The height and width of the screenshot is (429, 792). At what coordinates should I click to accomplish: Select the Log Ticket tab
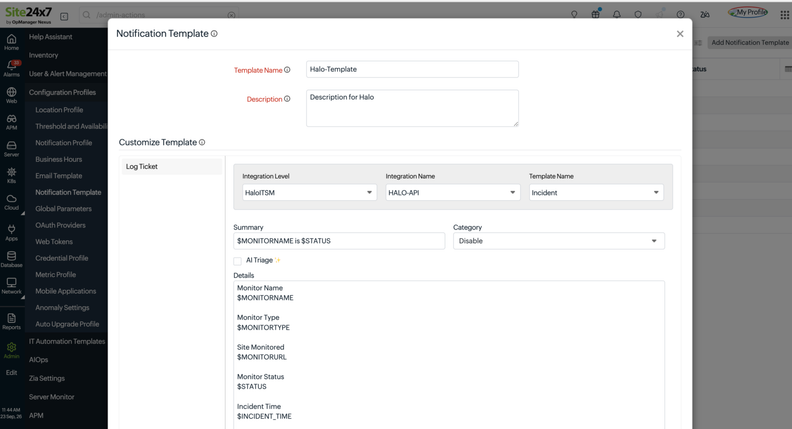(x=172, y=166)
